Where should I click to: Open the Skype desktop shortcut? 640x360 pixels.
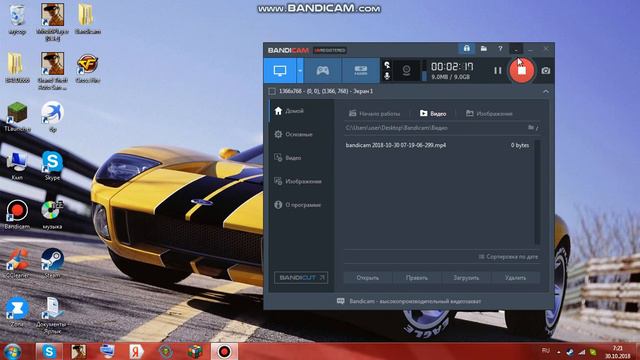pos(52,166)
